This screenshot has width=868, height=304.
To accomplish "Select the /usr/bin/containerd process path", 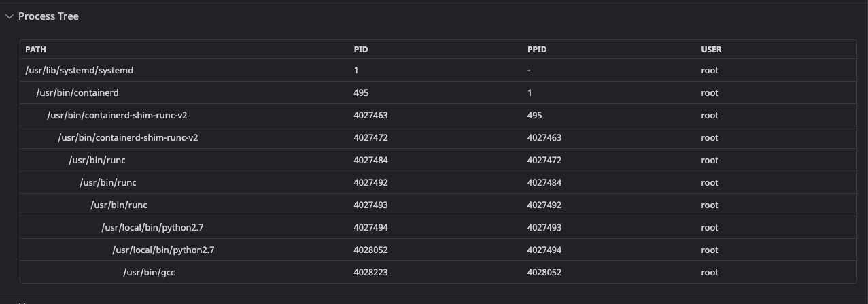I will [77, 93].
